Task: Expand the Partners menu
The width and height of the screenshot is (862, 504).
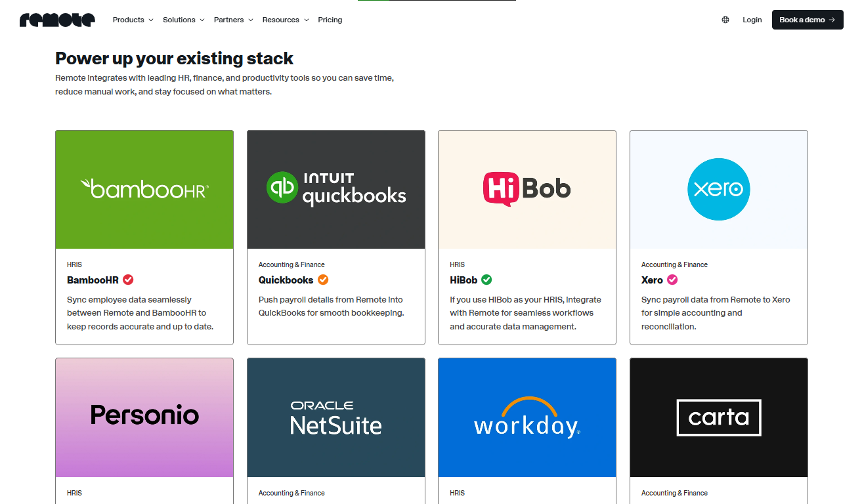Action: click(x=233, y=20)
